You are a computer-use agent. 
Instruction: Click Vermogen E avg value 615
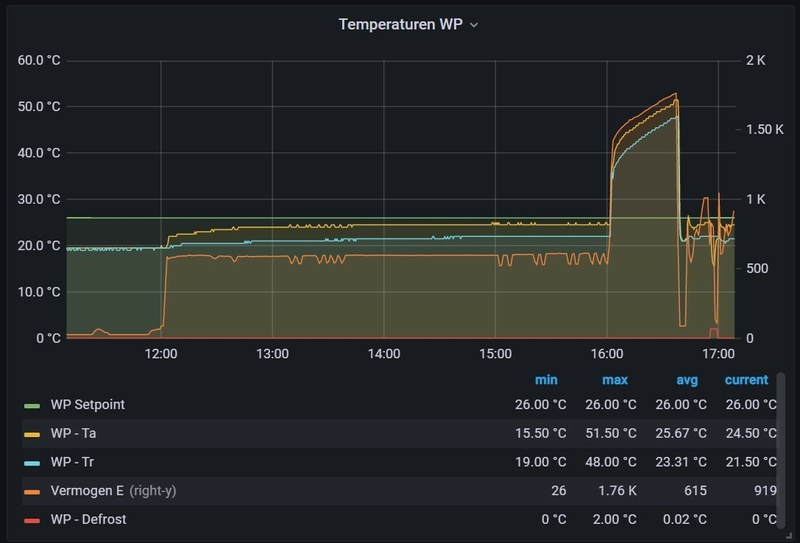pyautogui.click(x=695, y=490)
